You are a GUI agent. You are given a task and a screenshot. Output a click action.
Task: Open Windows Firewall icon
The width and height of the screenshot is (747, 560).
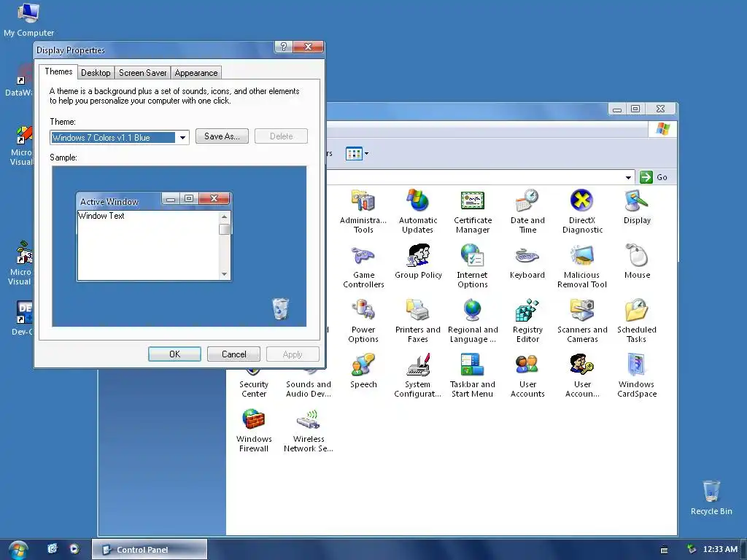point(253,430)
